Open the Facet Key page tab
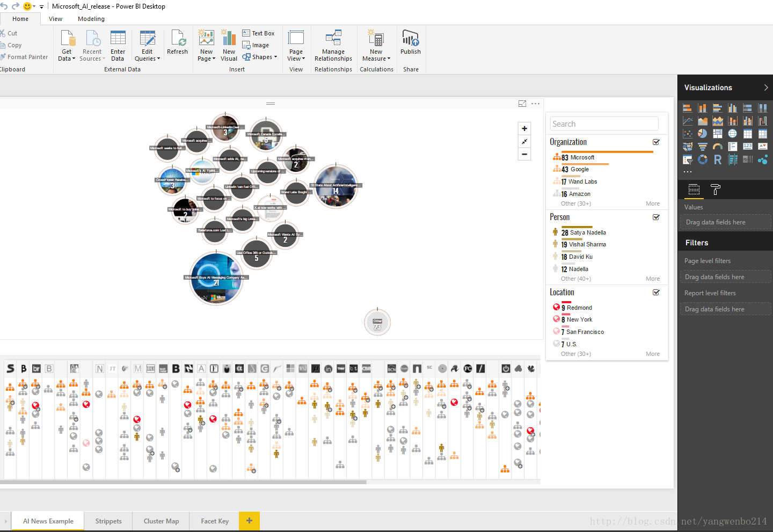773x532 pixels. [x=215, y=521]
